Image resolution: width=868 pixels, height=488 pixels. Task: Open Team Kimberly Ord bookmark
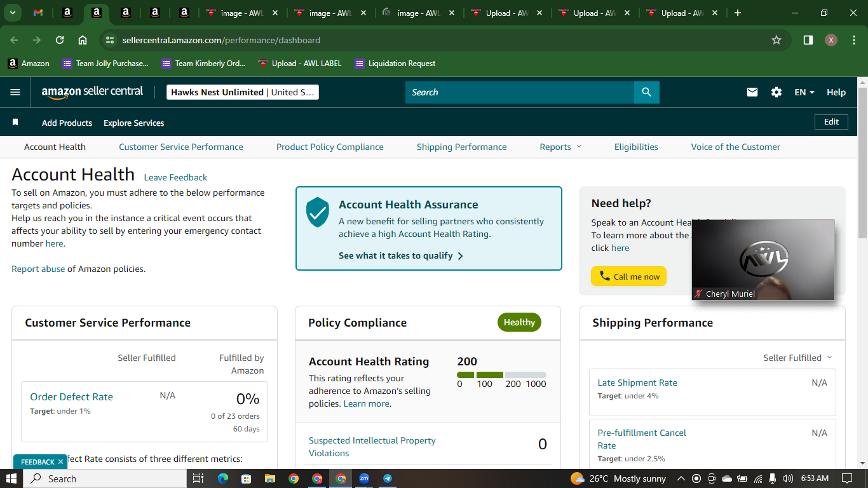(x=203, y=64)
